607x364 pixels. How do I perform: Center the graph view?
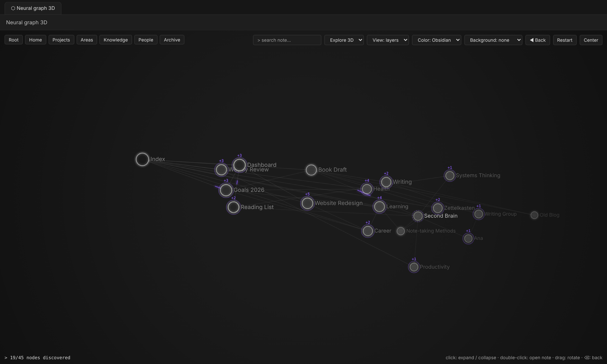(x=591, y=40)
